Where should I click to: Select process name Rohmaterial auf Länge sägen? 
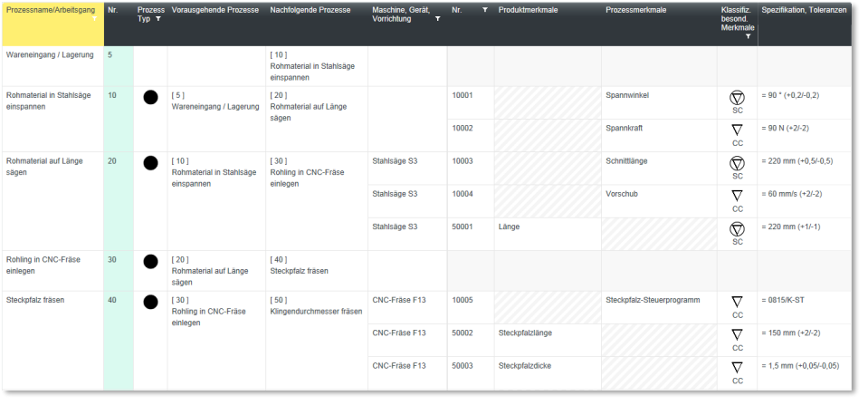[44, 166]
